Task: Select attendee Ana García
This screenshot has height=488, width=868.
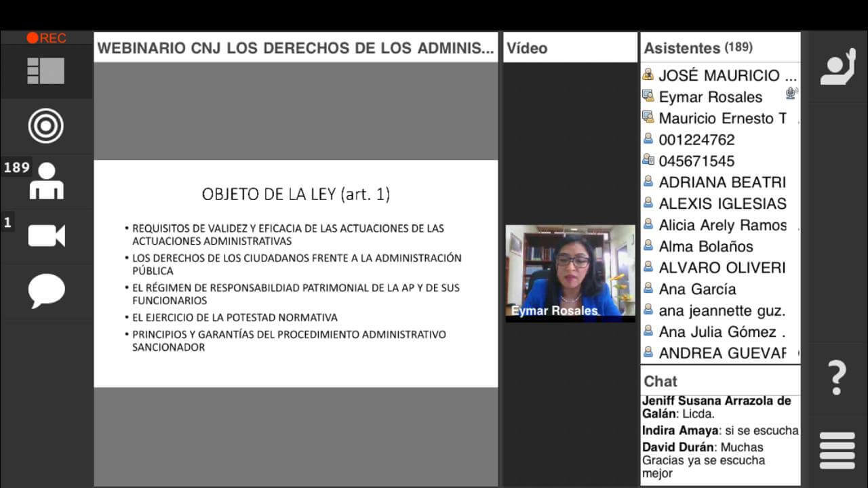Action: pos(720,289)
